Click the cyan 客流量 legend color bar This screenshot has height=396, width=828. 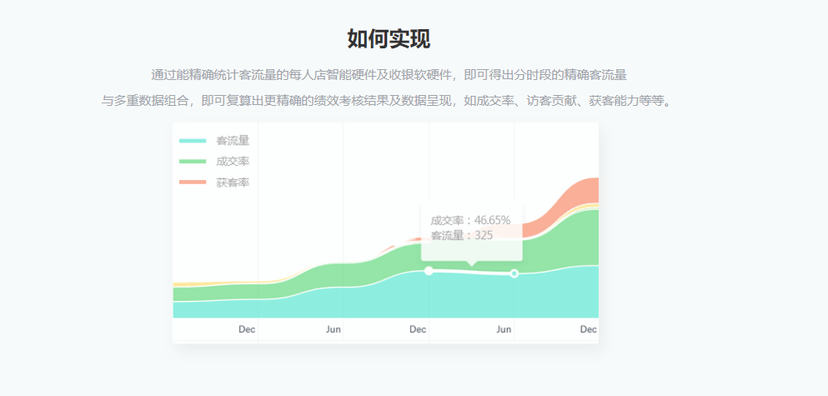192,140
